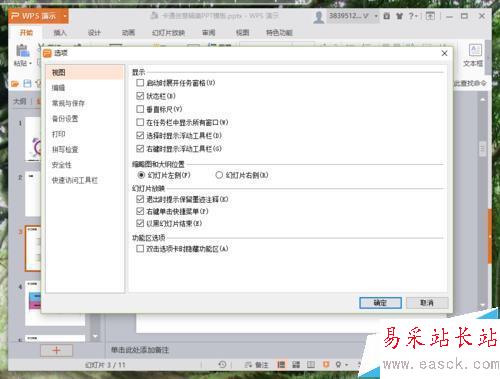
Task: Open the 视图 ribbon tab
Action: click(242, 33)
